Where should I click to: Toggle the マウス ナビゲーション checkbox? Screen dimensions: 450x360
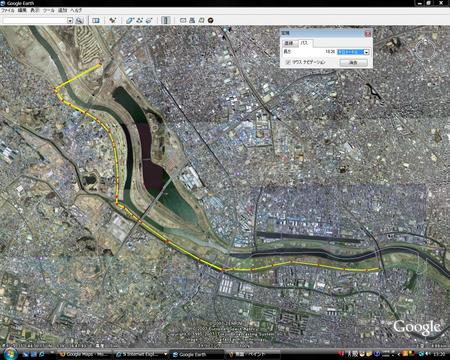[288, 62]
